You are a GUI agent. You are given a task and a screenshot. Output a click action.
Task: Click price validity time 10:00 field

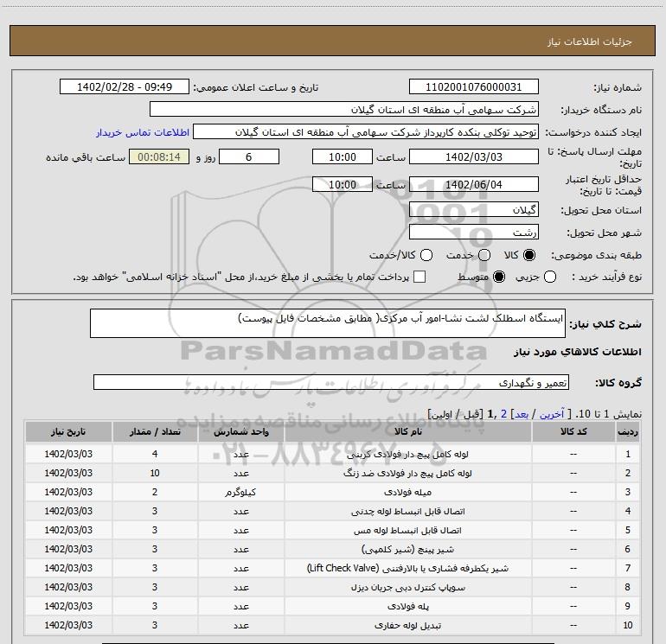[x=343, y=184]
